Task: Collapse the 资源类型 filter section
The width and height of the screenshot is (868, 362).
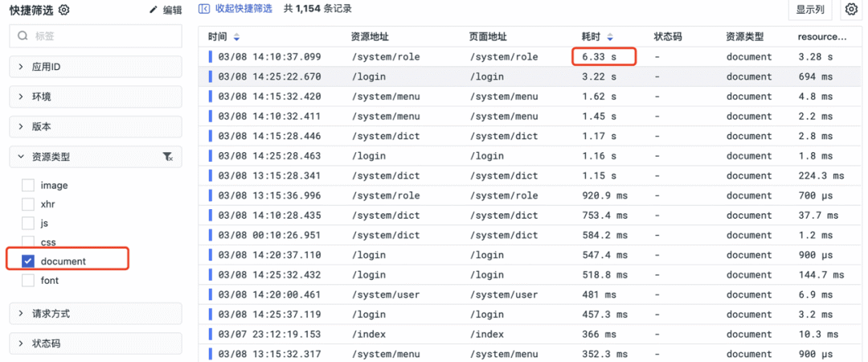Action: (96, 157)
